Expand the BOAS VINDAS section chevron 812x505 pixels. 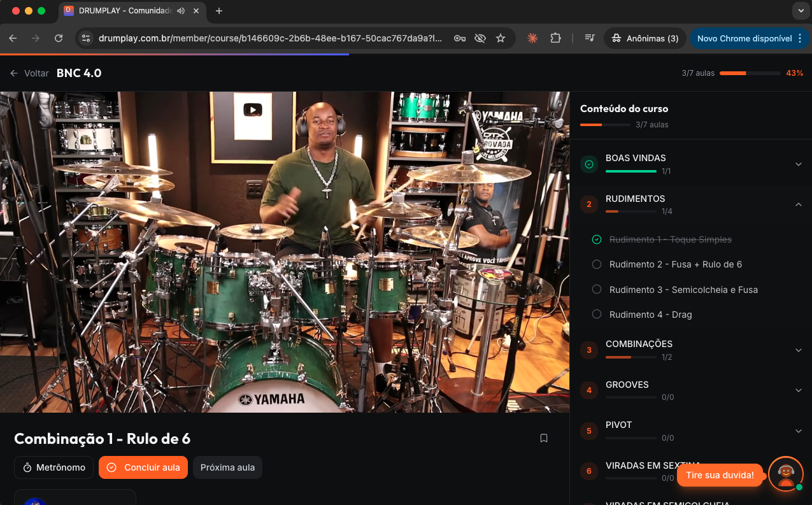pos(799,164)
